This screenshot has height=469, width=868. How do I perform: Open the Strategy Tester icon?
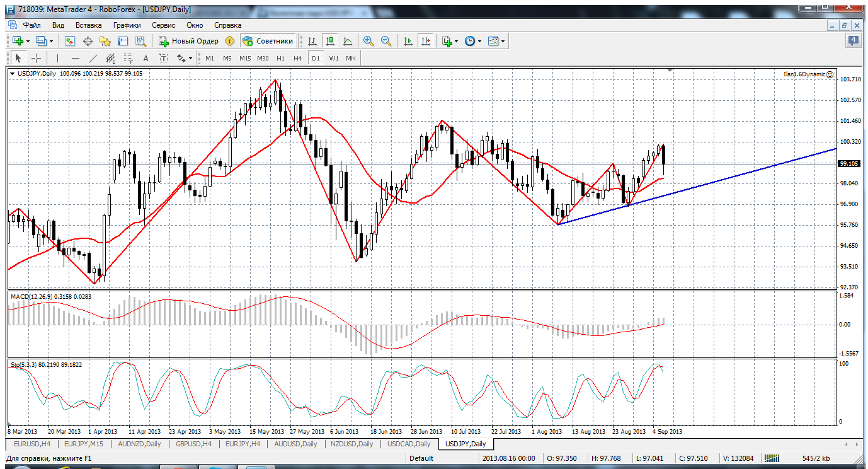point(140,41)
